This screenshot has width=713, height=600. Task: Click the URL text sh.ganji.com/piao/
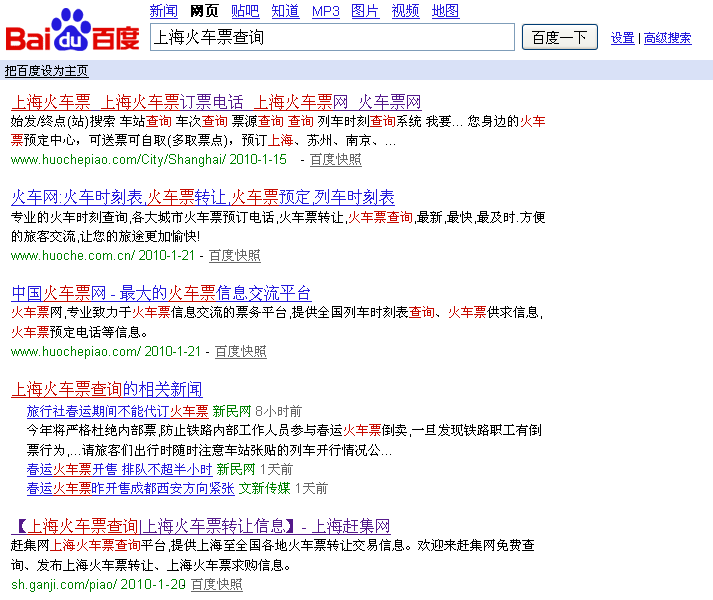(64, 585)
